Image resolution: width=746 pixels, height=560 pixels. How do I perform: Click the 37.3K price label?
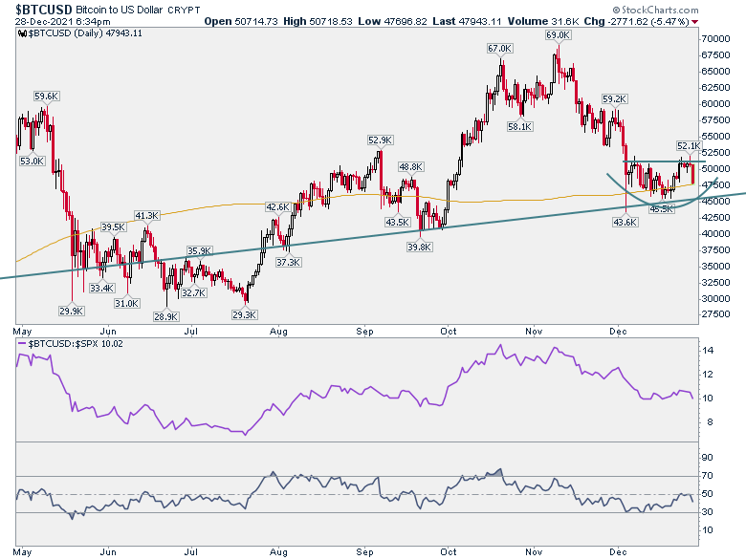click(289, 263)
